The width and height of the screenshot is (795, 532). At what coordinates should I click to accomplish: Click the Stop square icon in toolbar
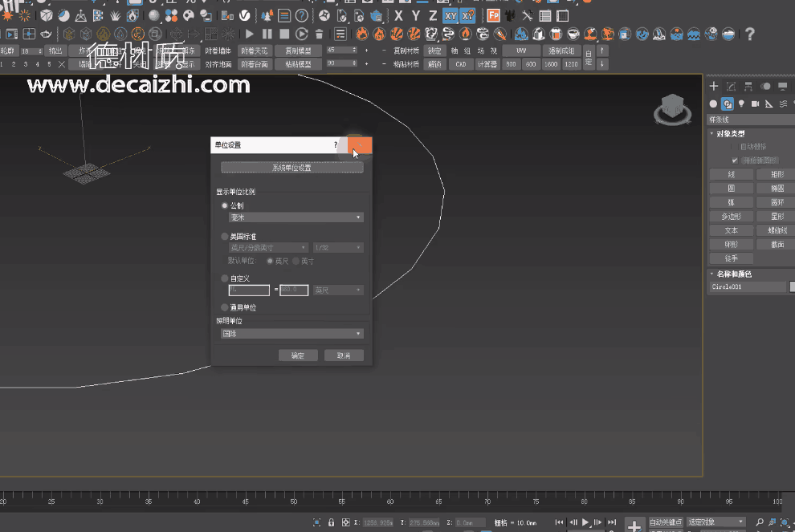[x=284, y=34]
